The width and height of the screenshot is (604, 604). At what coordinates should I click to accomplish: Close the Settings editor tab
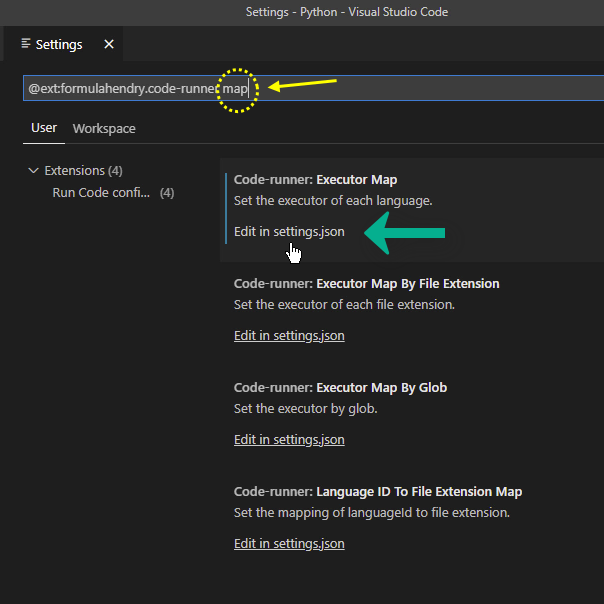click(x=109, y=44)
